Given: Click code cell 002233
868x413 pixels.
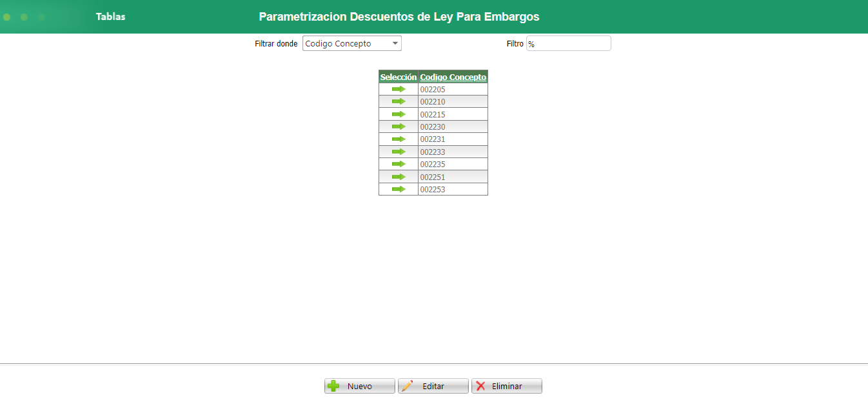Looking at the screenshot, I should (x=453, y=152).
